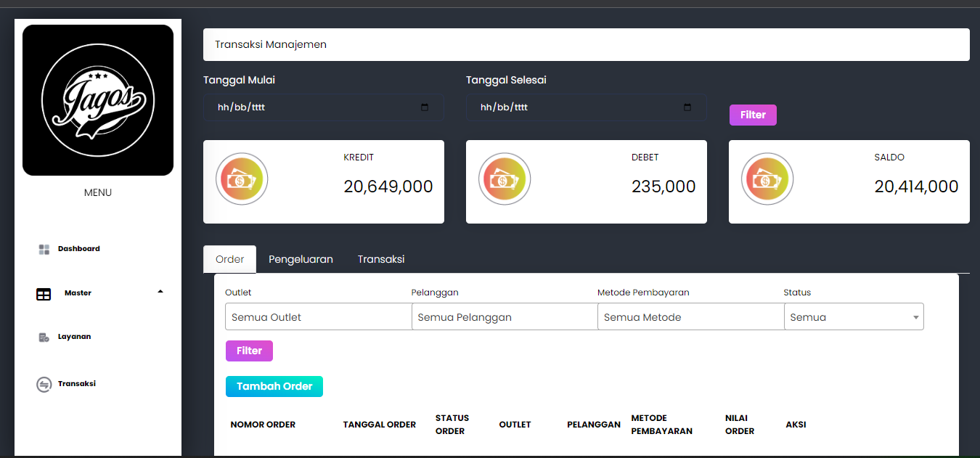Open the Semua Metode payment selector
The height and width of the screenshot is (458, 980).
tap(690, 317)
